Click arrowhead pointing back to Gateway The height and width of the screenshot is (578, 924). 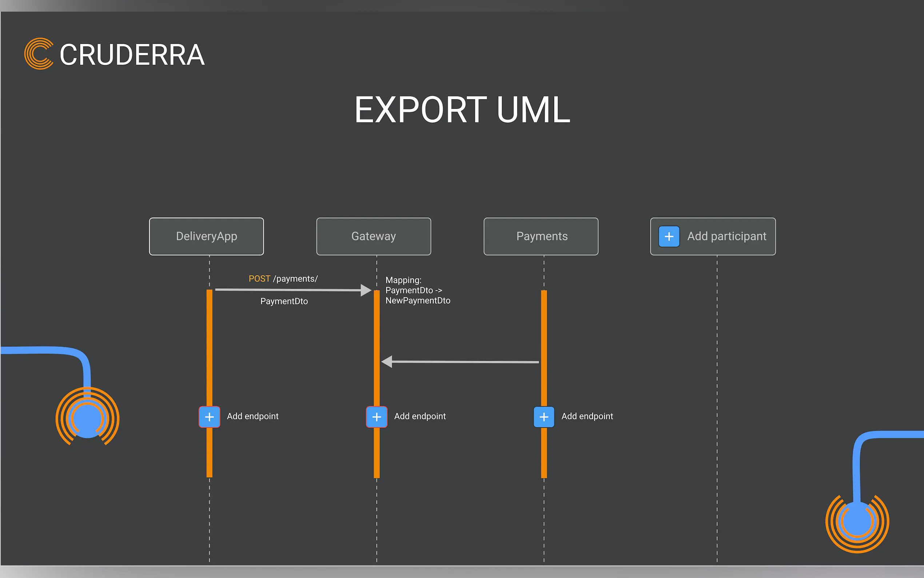(x=387, y=361)
